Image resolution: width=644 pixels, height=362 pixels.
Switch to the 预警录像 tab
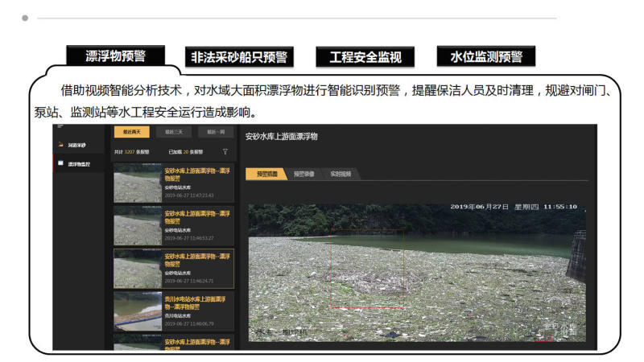(303, 174)
